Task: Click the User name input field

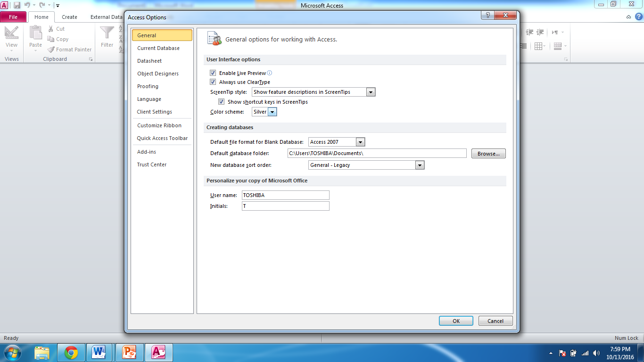Action: pyautogui.click(x=285, y=195)
